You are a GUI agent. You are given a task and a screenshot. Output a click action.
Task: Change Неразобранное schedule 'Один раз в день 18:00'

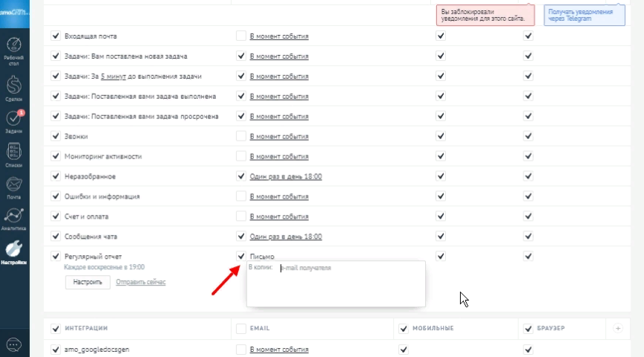(x=286, y=176)
